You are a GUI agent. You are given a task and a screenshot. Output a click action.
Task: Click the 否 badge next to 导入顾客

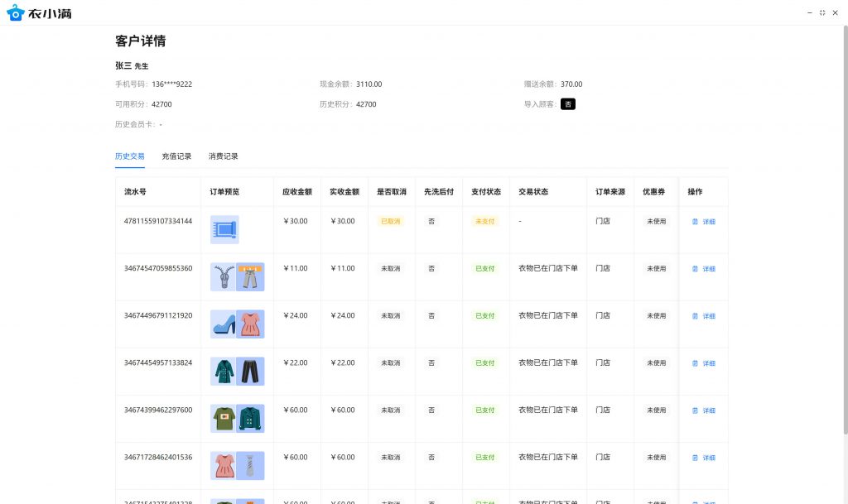567,104
